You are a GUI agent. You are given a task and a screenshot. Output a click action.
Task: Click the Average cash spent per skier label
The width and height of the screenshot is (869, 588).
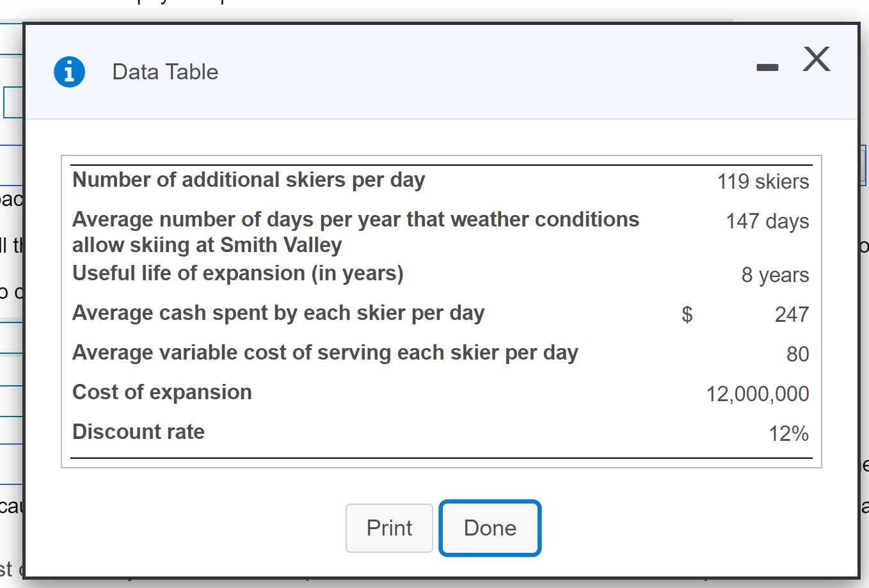tap(278, 313)
